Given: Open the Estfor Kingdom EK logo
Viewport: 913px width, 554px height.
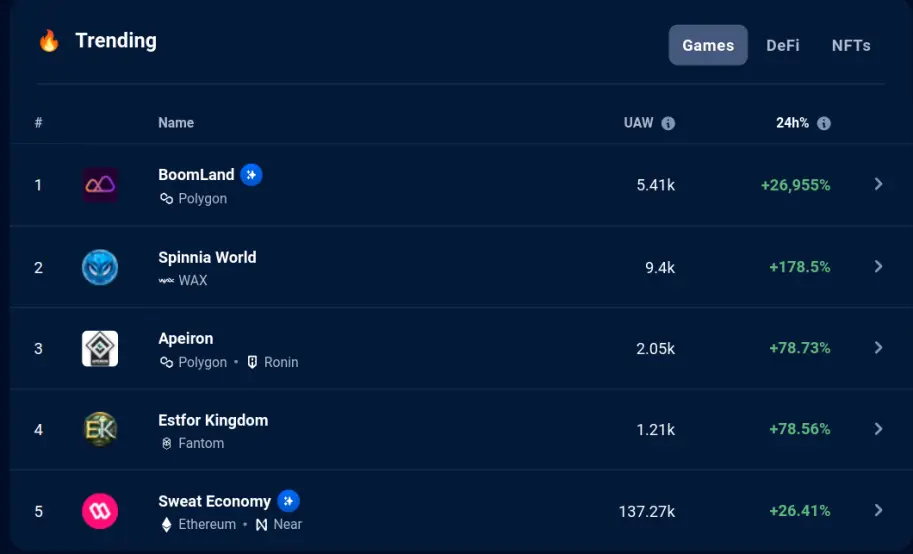Looking at the screenshot, I should (x=100, y=429).
